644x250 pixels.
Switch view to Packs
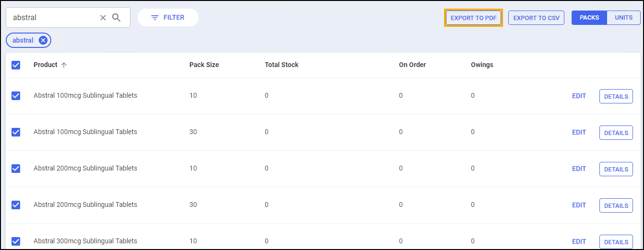[589, 18]
